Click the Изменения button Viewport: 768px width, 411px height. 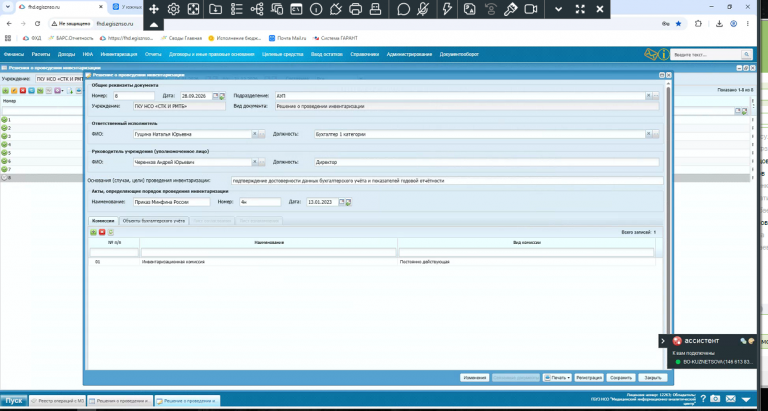point(475,378)
